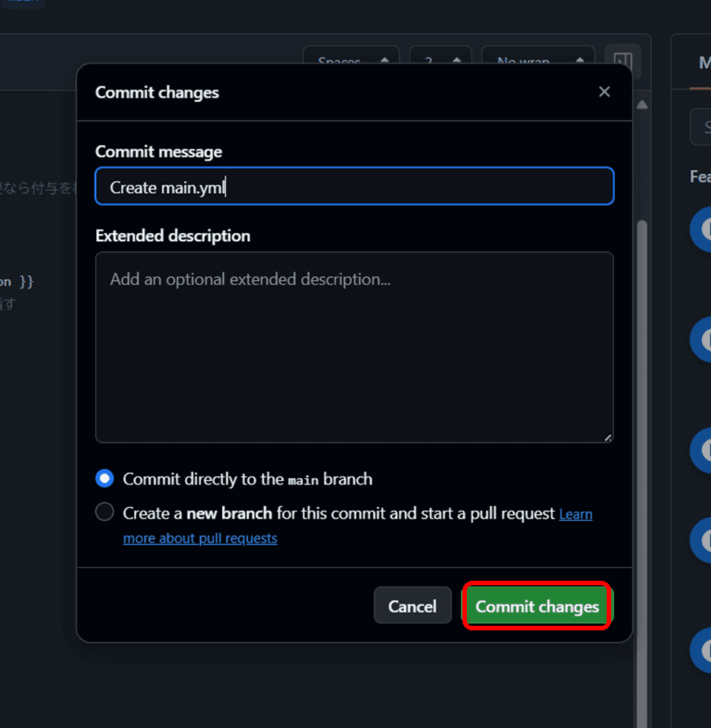Open Learn more about pull requests link
The image size is (711, 728).
coord(200,538)
